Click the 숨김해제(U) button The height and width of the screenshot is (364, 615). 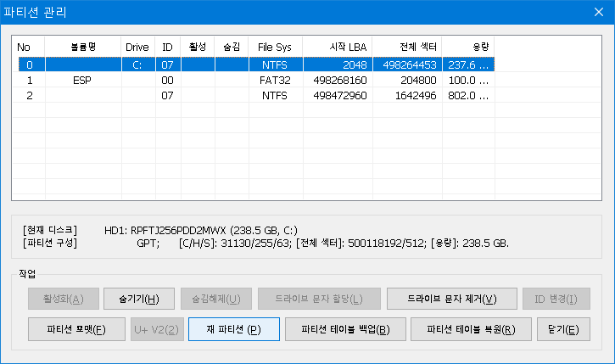pyautogui.click(x=216, y=299)
